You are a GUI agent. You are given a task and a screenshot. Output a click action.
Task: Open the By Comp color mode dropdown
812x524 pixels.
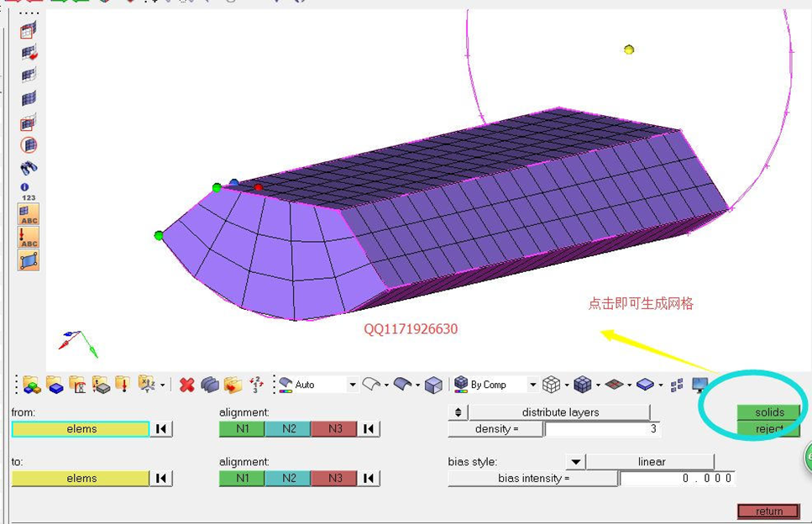tap(532, 385)
